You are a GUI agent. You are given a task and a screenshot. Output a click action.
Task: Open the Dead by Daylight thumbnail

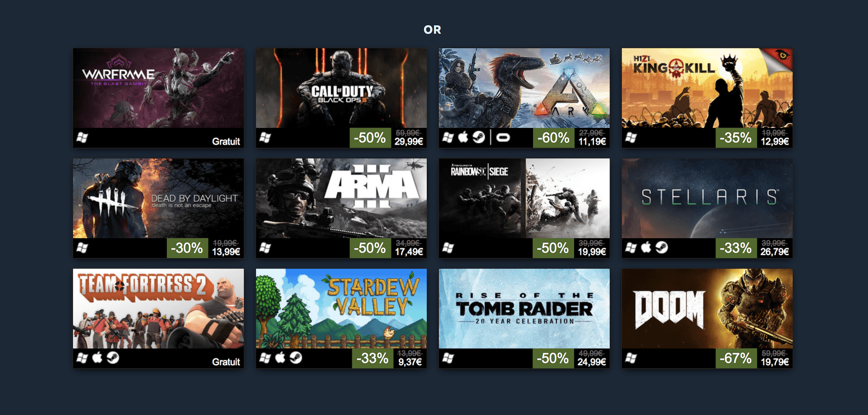click(x=158, y=198)
